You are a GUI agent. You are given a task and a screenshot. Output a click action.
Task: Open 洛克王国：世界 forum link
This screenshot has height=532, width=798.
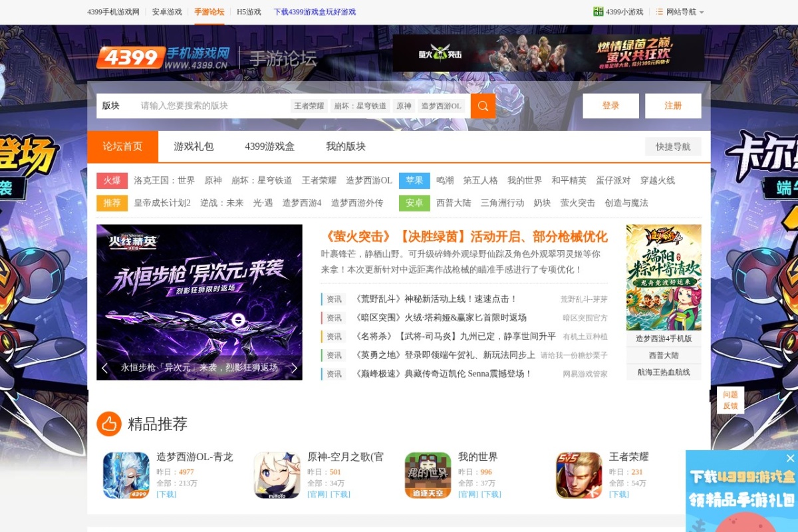tap(164, 181)
